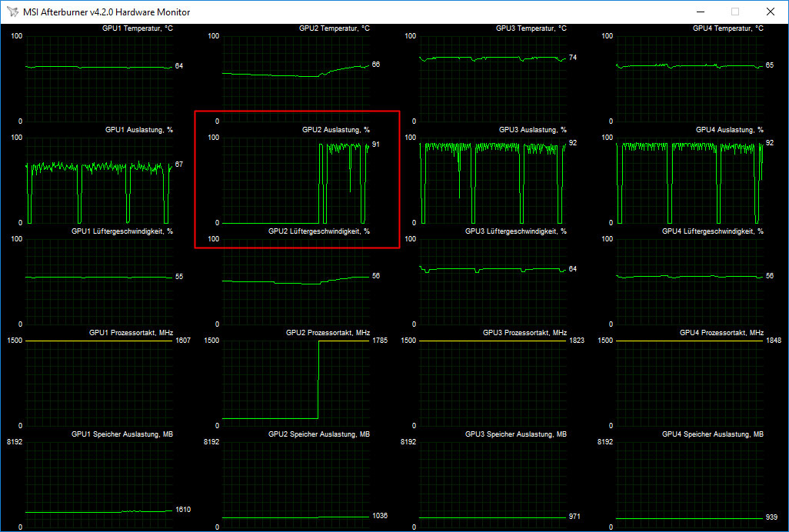
Task: Click 'GPU3 Speicher Auslastung, MB' label
Action: [516, 434]
